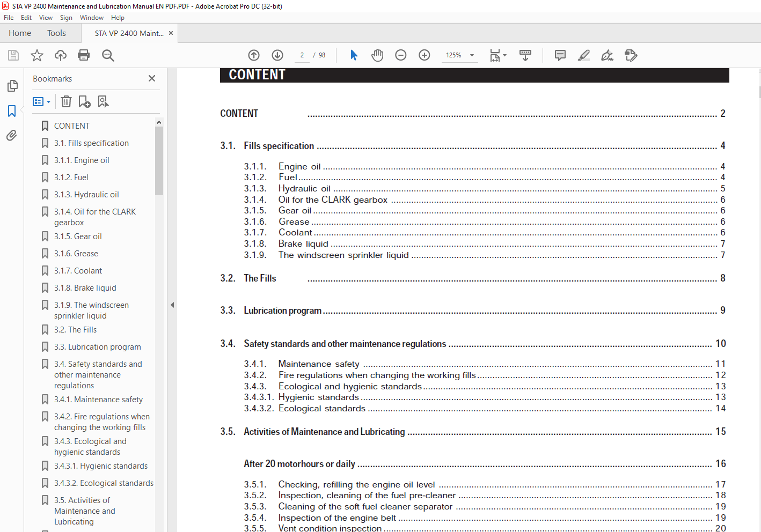Click the page number input field
This screenshot has height=532, width=761.
click(302, 55)
